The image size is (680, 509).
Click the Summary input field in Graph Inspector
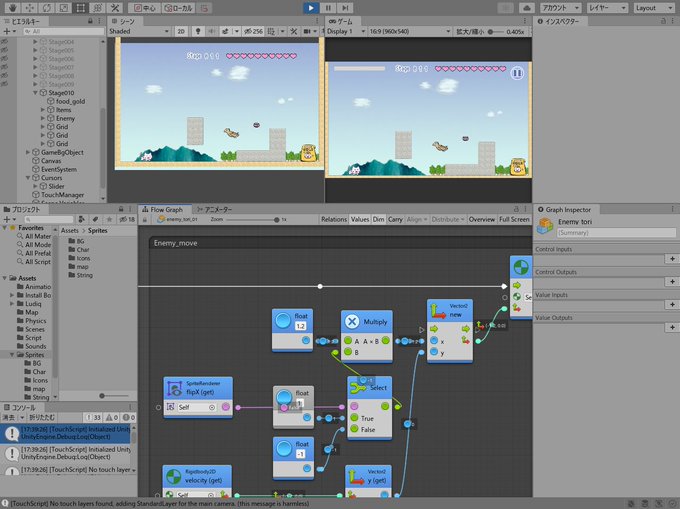616,233
